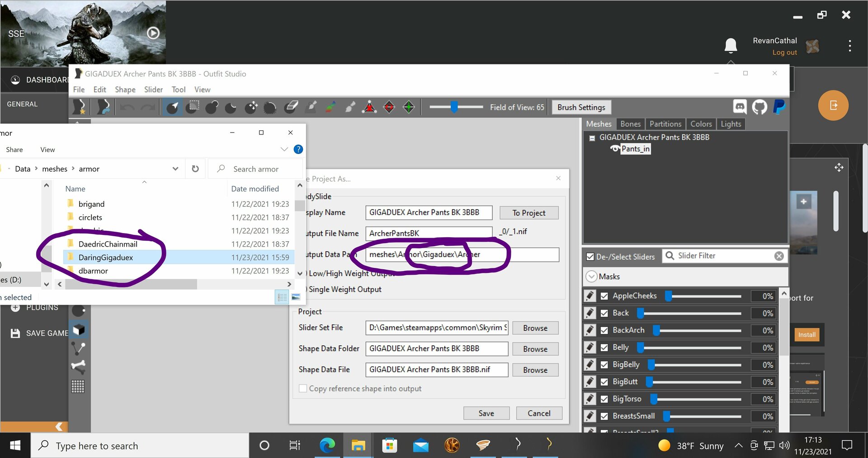Open the Mail app from taskbar
868x458 pixels.
click(x=421, y=446)
